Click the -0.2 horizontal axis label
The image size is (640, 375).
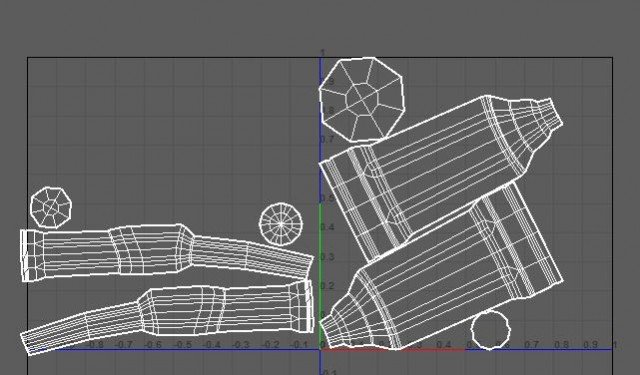(270, 345)
